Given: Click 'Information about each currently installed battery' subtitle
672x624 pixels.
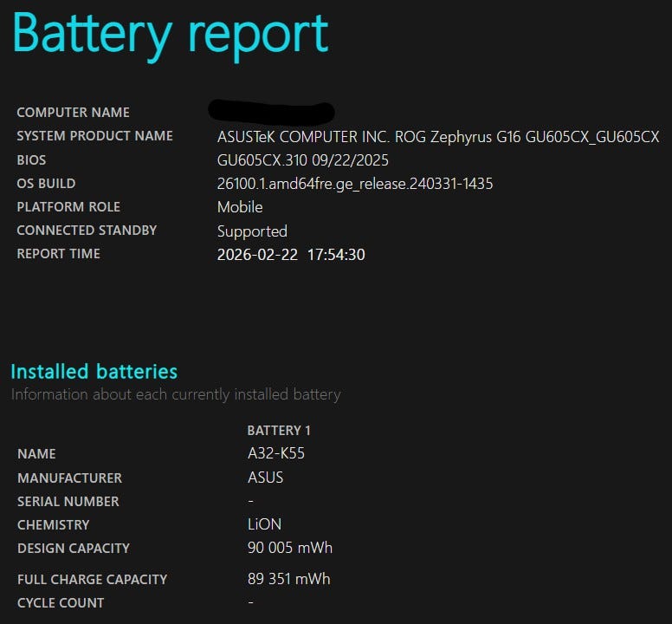Looking at the screenshot, I should click(x=176, y=394).
